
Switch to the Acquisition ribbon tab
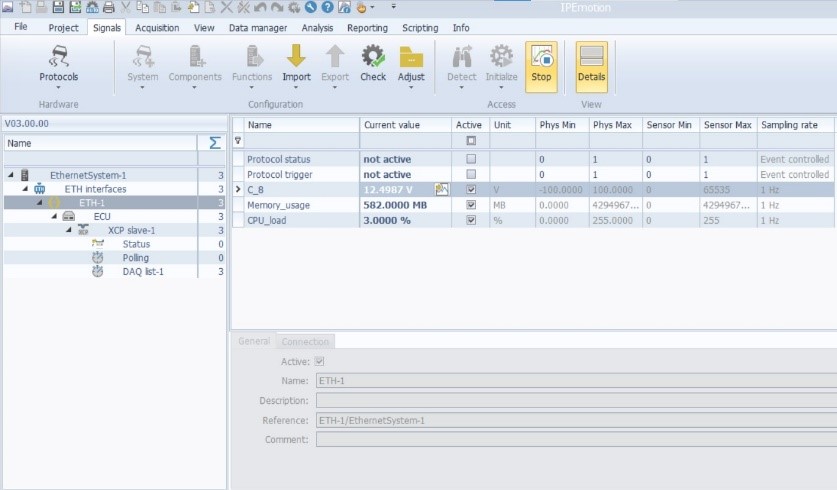pos(156,28)
